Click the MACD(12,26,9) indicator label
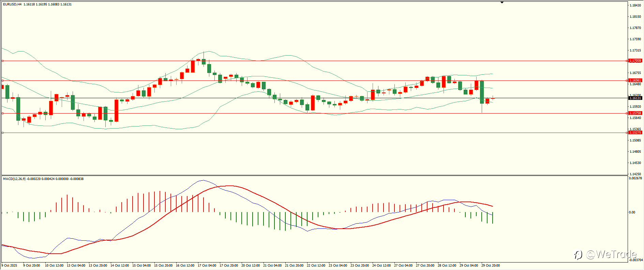 14,179
